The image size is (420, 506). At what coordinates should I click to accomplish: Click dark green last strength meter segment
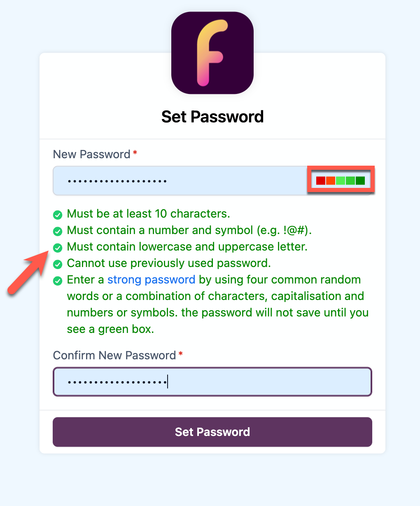[360, 180]
